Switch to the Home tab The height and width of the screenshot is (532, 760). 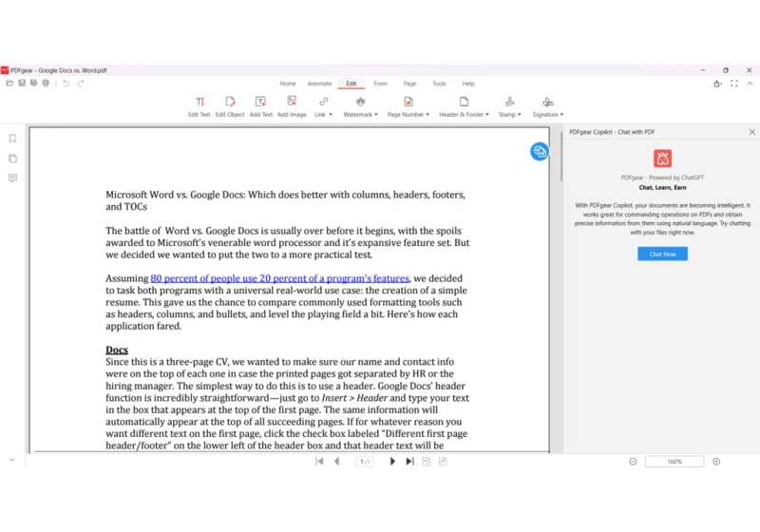pyautogui.click(x=288, y=84)
